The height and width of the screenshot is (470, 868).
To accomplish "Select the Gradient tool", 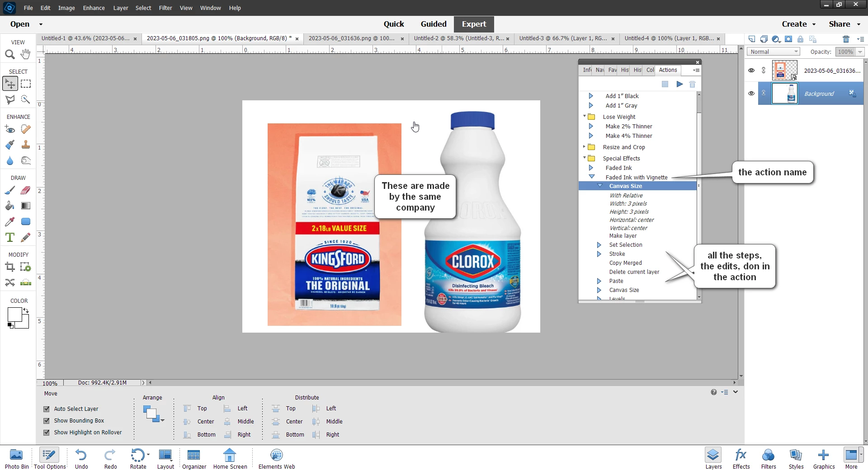I will pyautogui.click(x=26, y=206).
